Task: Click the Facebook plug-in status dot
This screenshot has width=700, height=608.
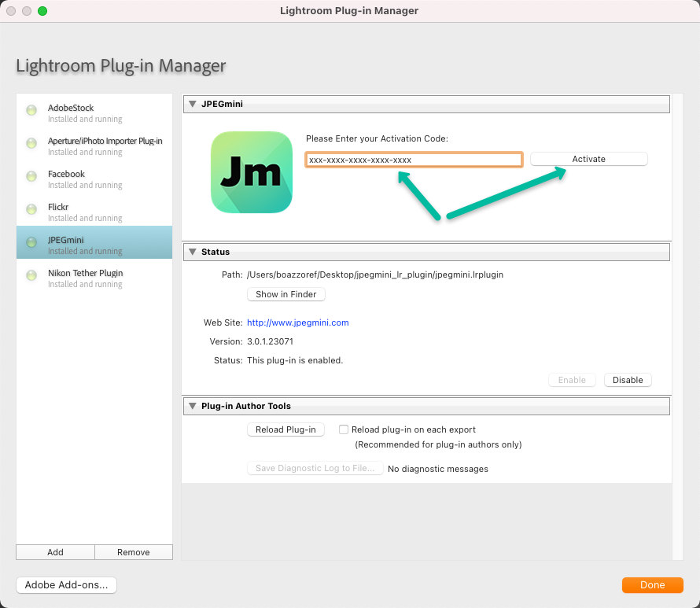Action: click(x=31, y=176)
